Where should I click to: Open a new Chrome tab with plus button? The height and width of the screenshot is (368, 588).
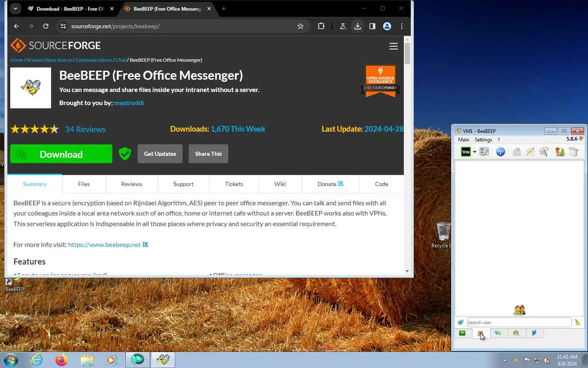pyautogui.click(x=223, y=9)
